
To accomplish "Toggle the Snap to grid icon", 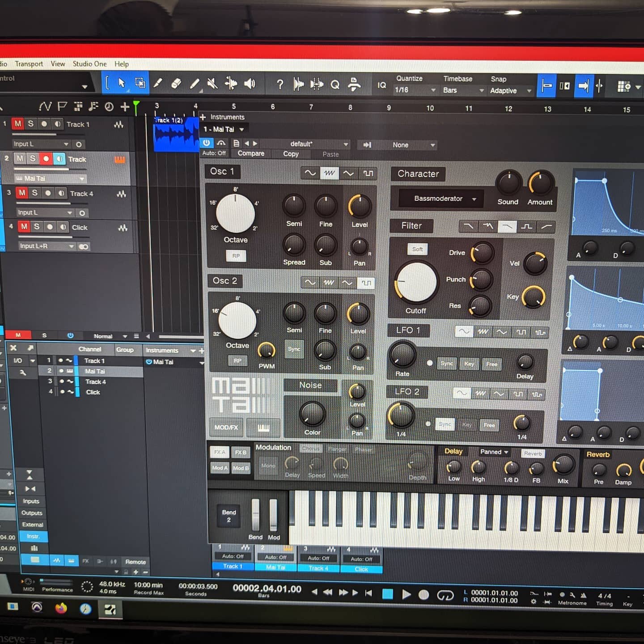I will pyautogui.click(x=547, y=85).
